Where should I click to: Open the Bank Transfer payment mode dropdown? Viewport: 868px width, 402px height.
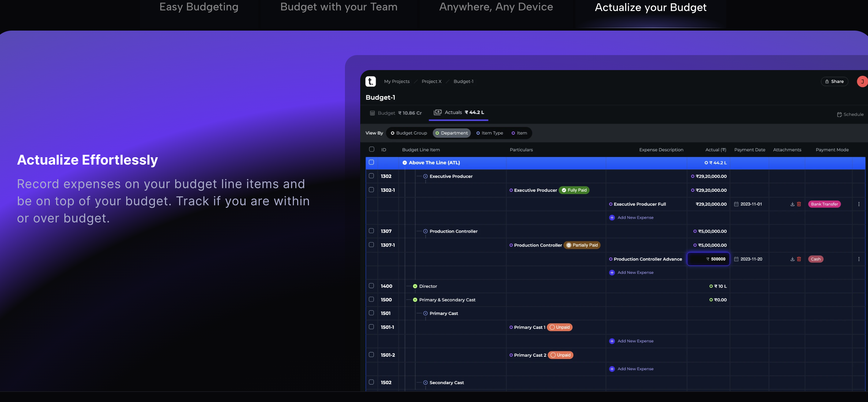tap(824, 204)
